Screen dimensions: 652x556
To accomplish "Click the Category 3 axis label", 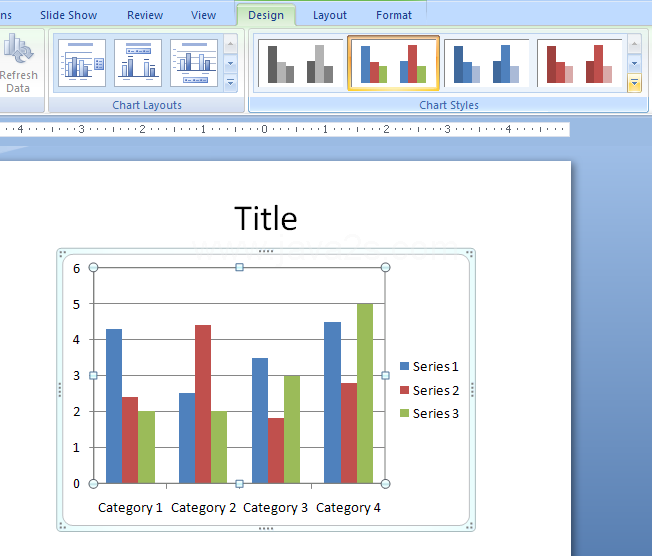I will [x=275, y=508].
